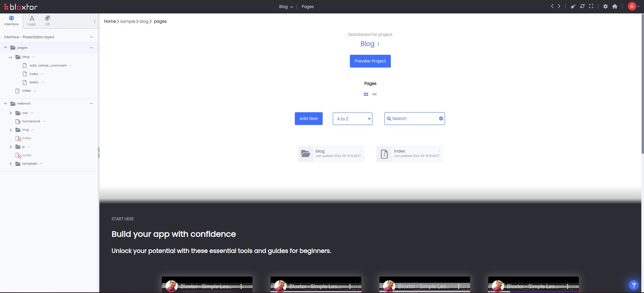Select the static page in tree
The height and width of the screenshot is (293, 644).
(34, 82)
